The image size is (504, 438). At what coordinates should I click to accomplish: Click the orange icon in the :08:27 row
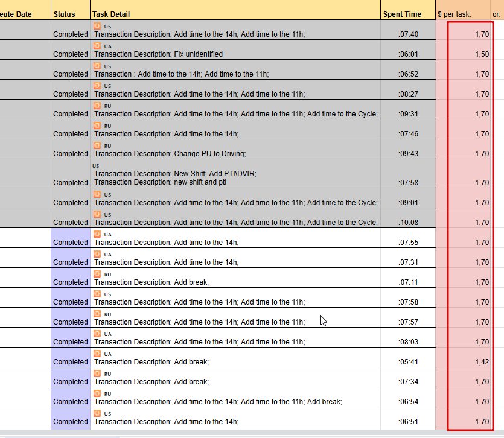pyautogui.click(x=97, y=86)
